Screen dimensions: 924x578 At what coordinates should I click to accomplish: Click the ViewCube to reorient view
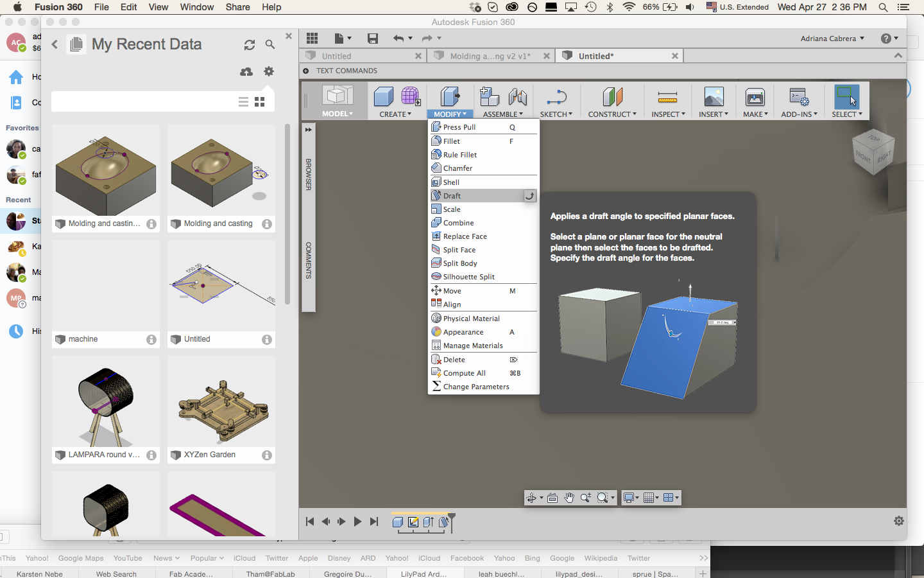tap(873, 153)
